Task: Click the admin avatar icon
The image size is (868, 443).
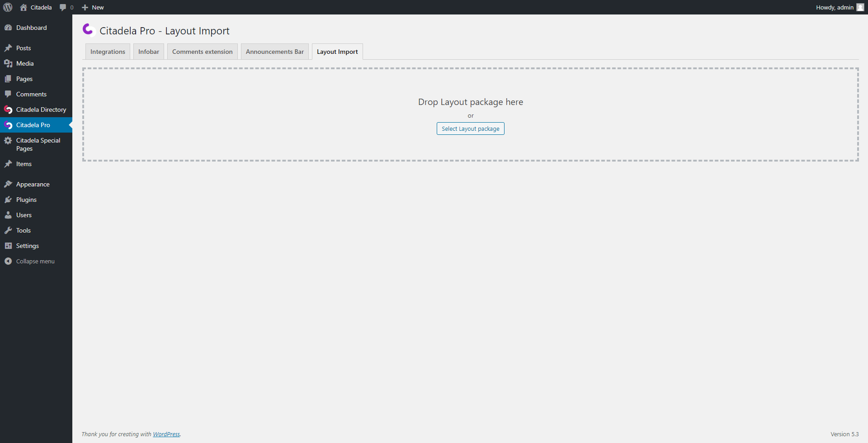Action: point(860,7)
